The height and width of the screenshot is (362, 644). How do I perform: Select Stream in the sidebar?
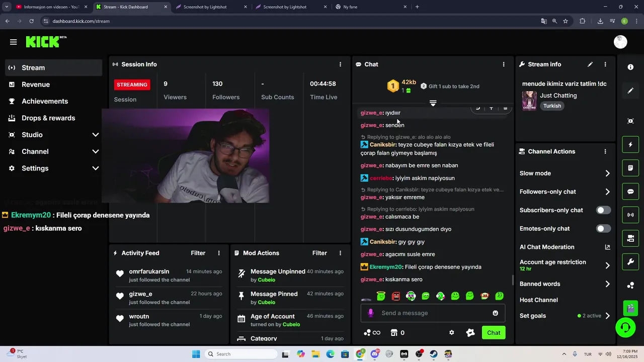click(x=54, y=68)
